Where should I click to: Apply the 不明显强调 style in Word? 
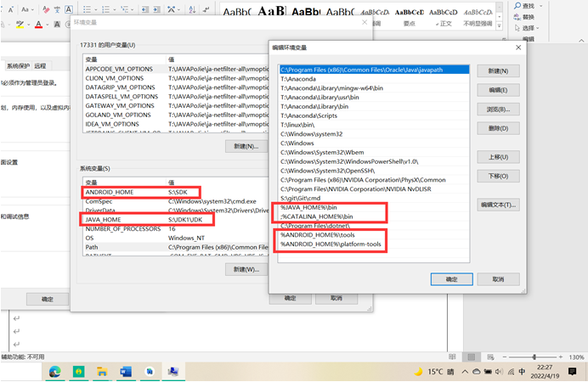click(478, 17)
